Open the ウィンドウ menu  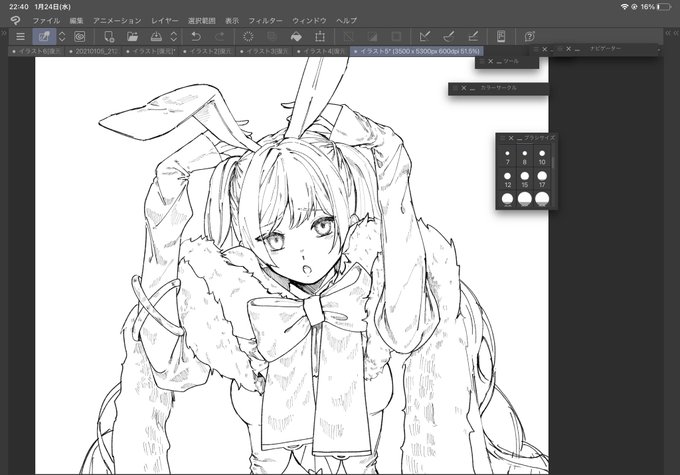[x=309, y=20]
